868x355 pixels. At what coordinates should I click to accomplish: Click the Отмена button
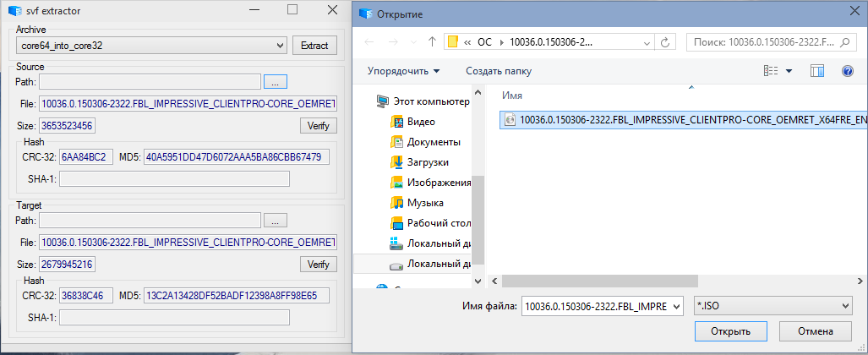(816, 331)
